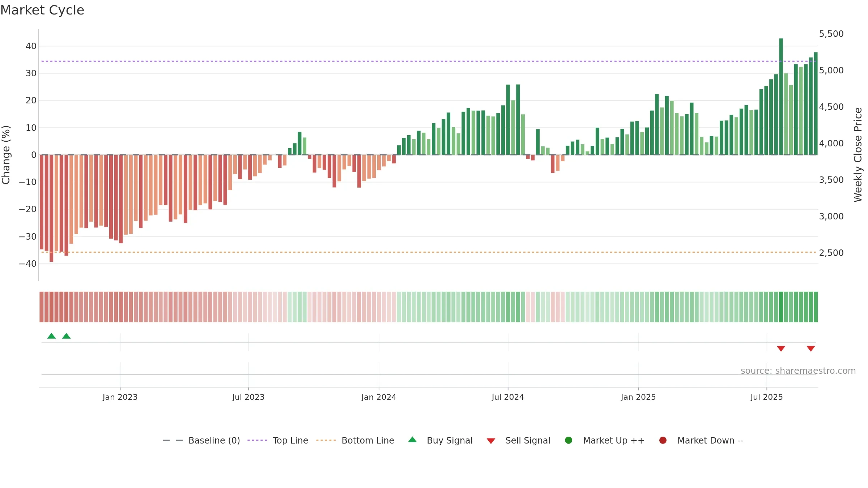Screen dimensions: 868x488
Task: Toggle the Bottom Line legend entry
Action: click(355, 440)
